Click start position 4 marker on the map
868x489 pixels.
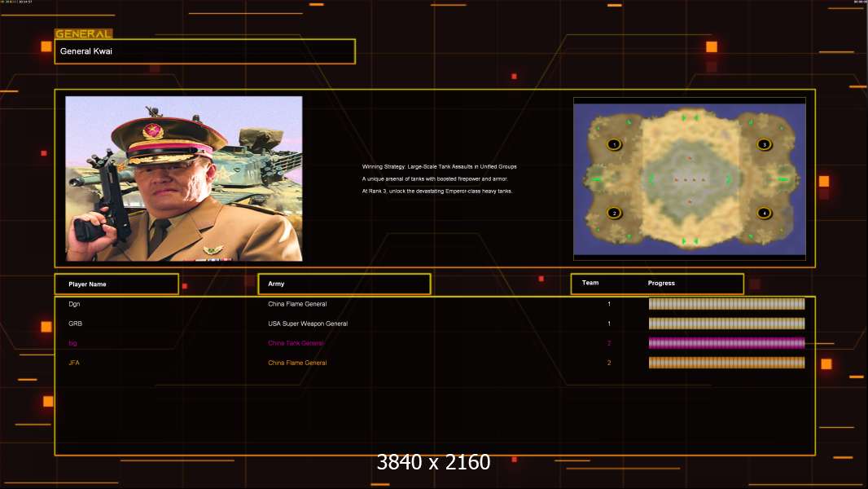coord(765,214)
